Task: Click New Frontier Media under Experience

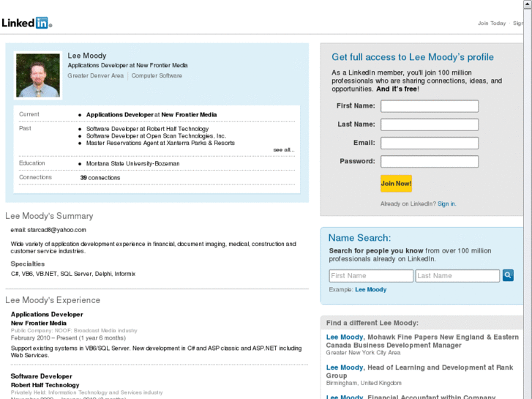Action: 39,324
